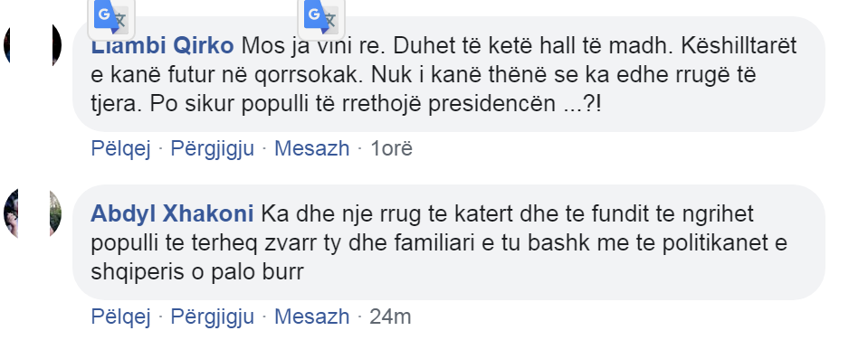868x359 pixels.
Task: Select Mesazh under Abdyl Xhakoni's comment
Action: tap(311, 317)
